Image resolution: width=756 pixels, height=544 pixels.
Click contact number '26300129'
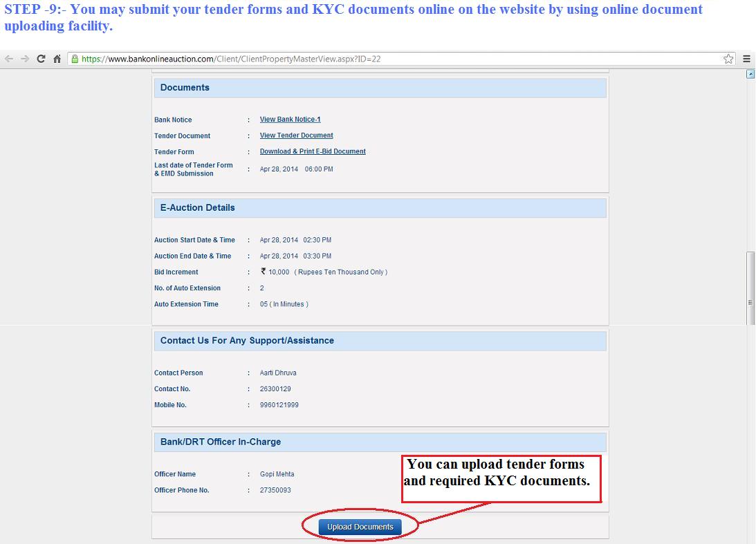[275, 389]
